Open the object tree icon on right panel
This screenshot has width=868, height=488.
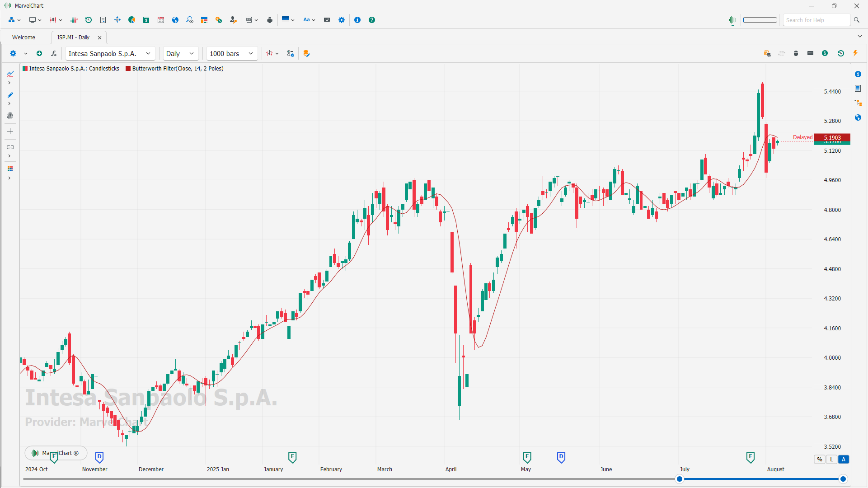(x=858, y=103)
